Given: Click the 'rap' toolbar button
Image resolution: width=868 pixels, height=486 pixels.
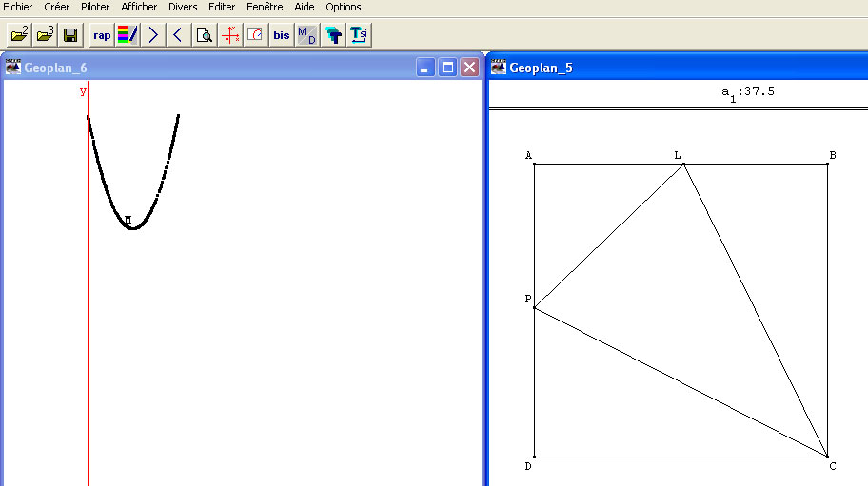Looking at the screenshot, I should (102, 35).
